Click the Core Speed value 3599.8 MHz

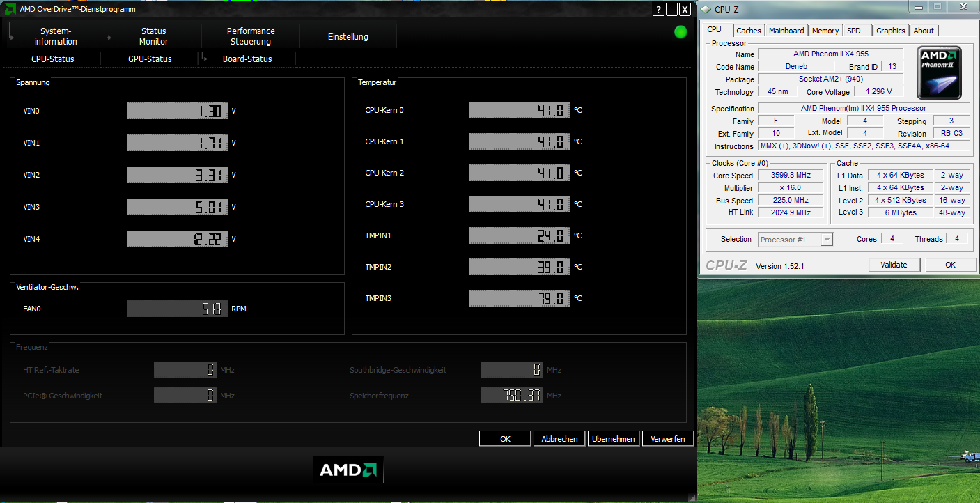(791, 176)
